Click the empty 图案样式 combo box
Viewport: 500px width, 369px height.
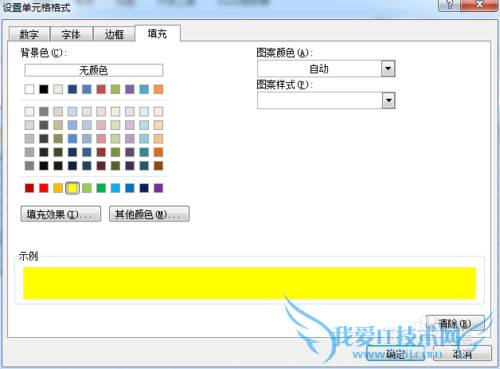point(326,100)
